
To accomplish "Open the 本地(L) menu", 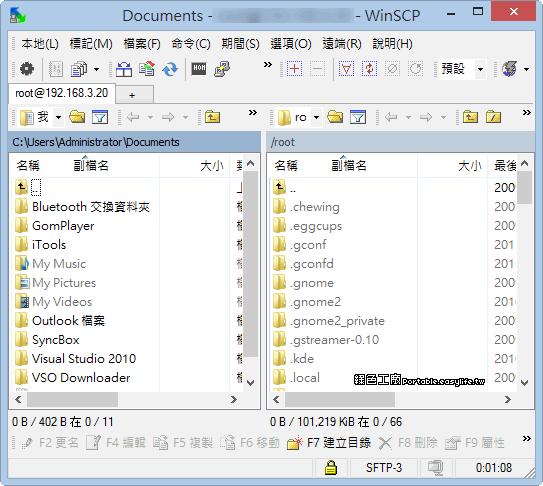I will pyautogui.click(x=40, y=44).
